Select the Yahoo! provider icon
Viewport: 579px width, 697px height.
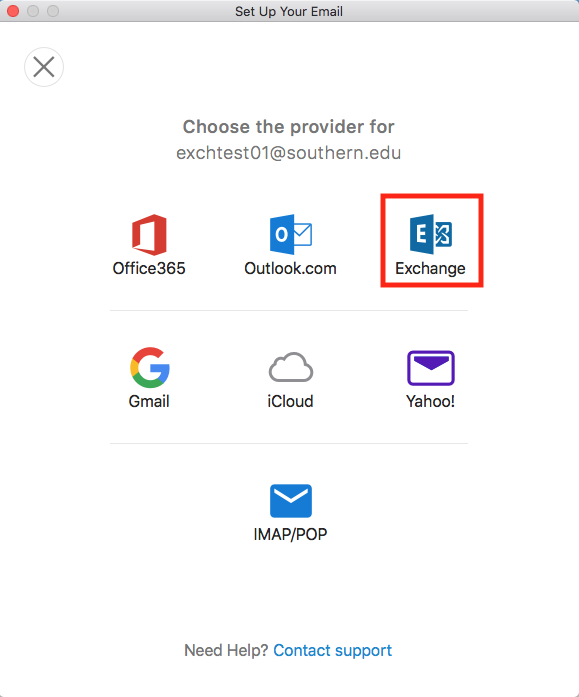[x=431, y=368]
